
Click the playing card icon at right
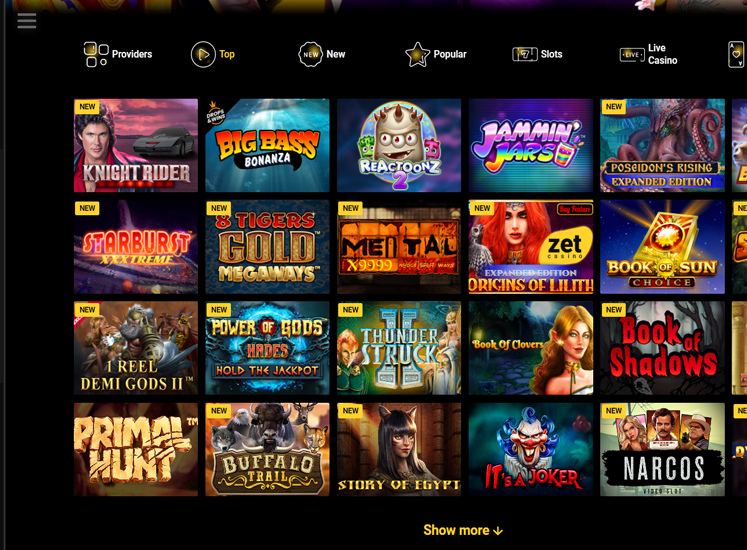pos(737,54)
